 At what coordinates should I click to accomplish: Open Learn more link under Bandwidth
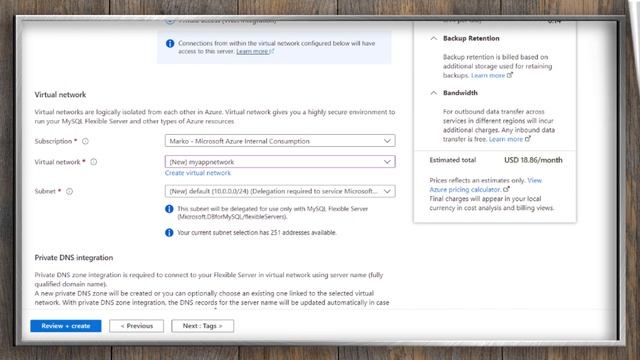tap(509, 139)
